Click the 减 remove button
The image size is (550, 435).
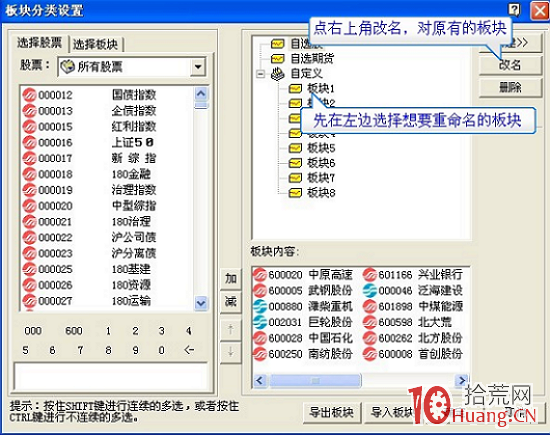230,302
